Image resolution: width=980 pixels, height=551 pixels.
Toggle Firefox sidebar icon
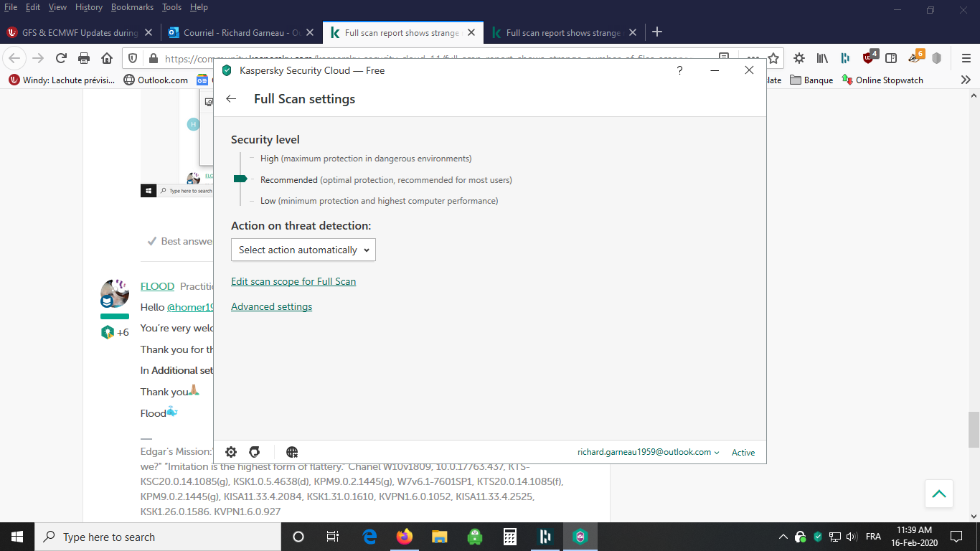(x=891, y=58)
